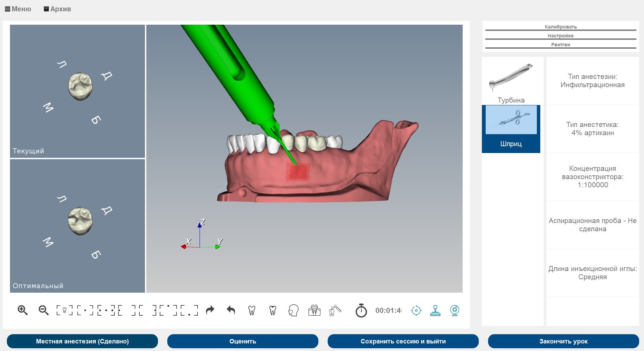The width and height of the screenshot is (644, 351).
Task: Click the joystick stamp icon
Action: pyautogui.click(x=435, y=310)
